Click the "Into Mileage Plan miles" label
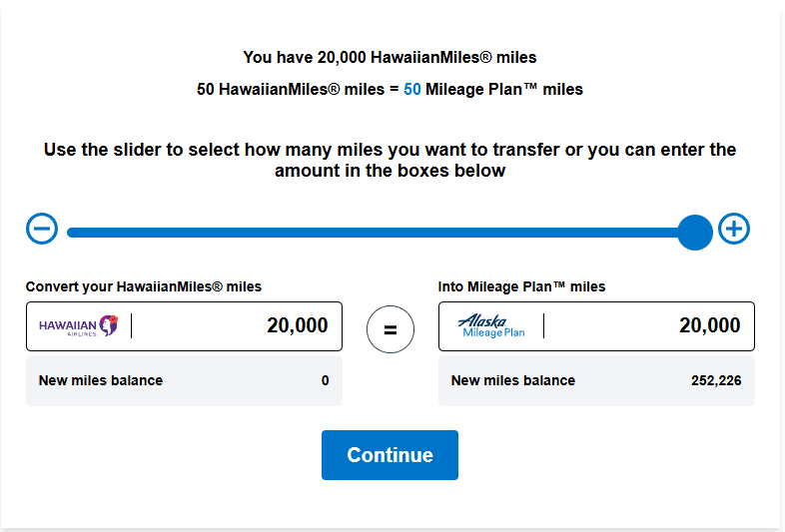Viewport: 785px width, 532px height. point(521,286)
